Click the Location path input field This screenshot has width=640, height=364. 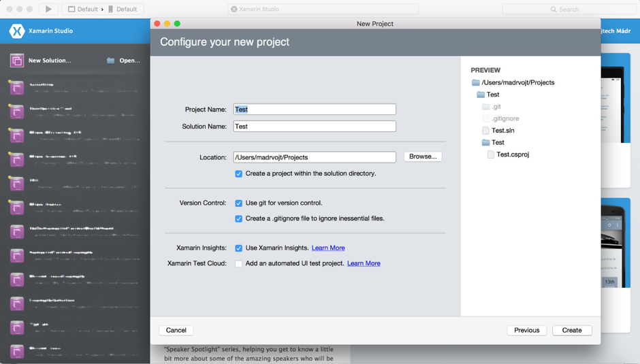pyautogui.click(x=315, y=157)
